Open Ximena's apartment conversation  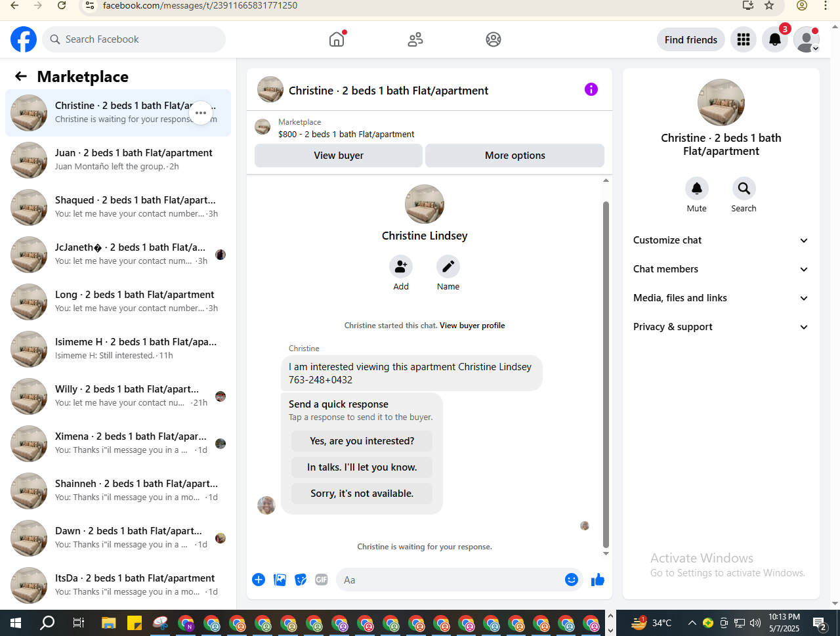point(118,444)
